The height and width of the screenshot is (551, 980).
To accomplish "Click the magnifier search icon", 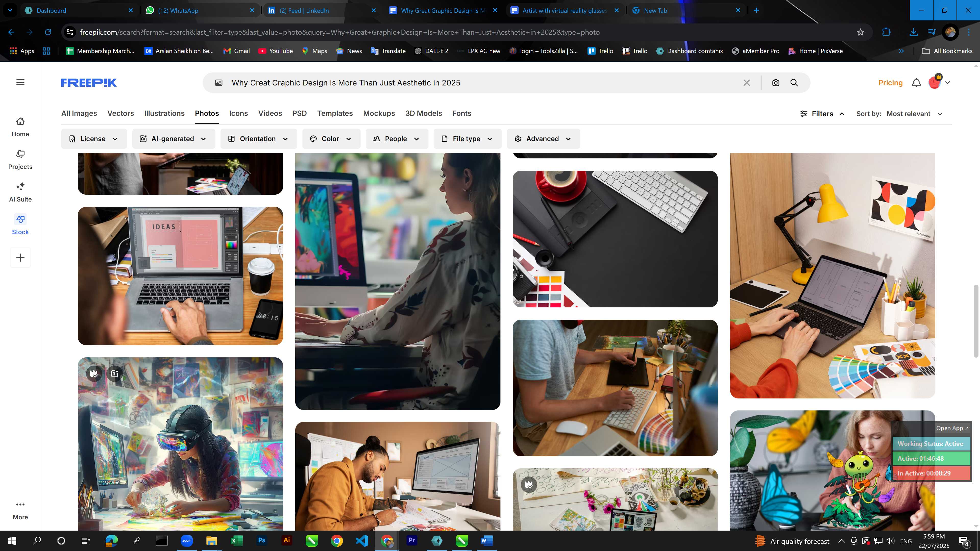I will (794, 82).
